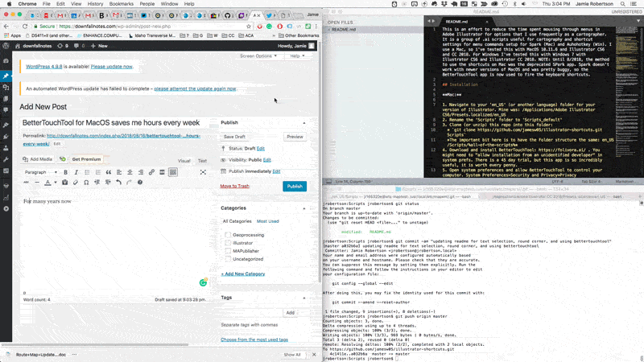Select the README.md tab in Sublime Text
Viewport: 644px width, 362px height.
pyautogui.click(x=464, y=22)
